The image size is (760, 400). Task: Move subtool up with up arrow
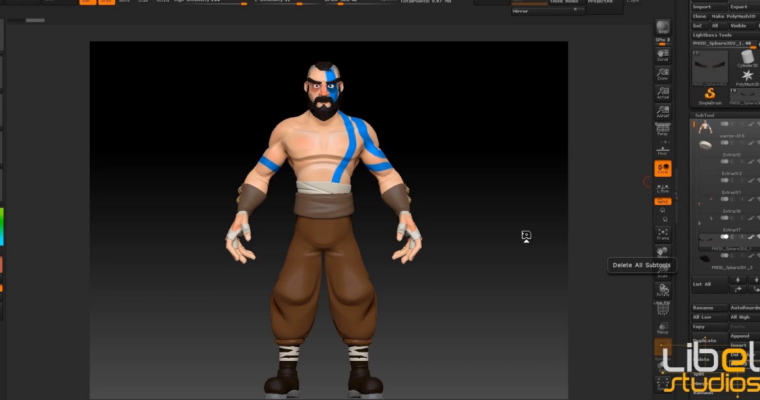[738, 280]
